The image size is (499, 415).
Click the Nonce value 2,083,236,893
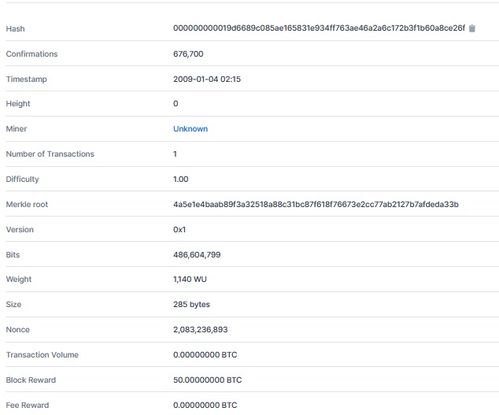coord(200,330)
